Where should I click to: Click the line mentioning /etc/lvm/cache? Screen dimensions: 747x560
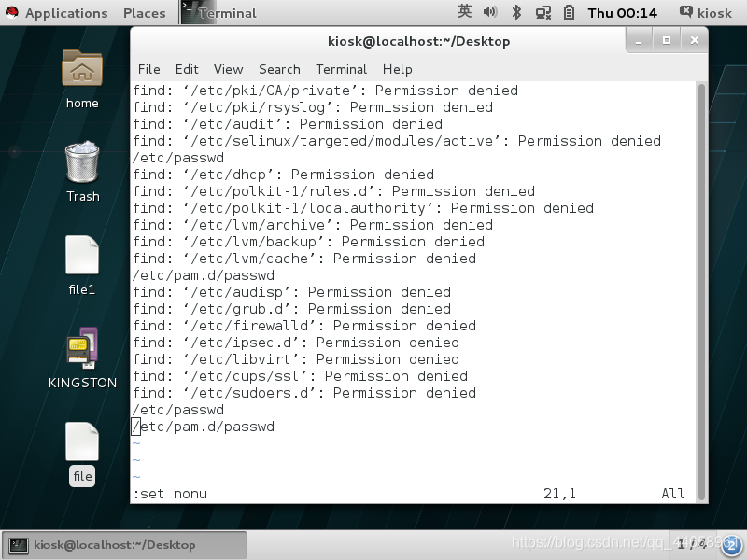click(x=304, y=259)
